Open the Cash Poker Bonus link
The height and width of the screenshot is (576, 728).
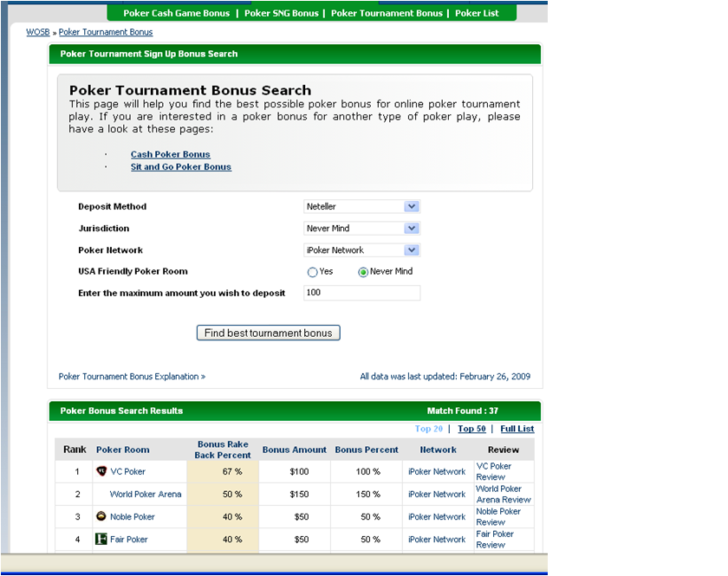(x=171, y=154)
